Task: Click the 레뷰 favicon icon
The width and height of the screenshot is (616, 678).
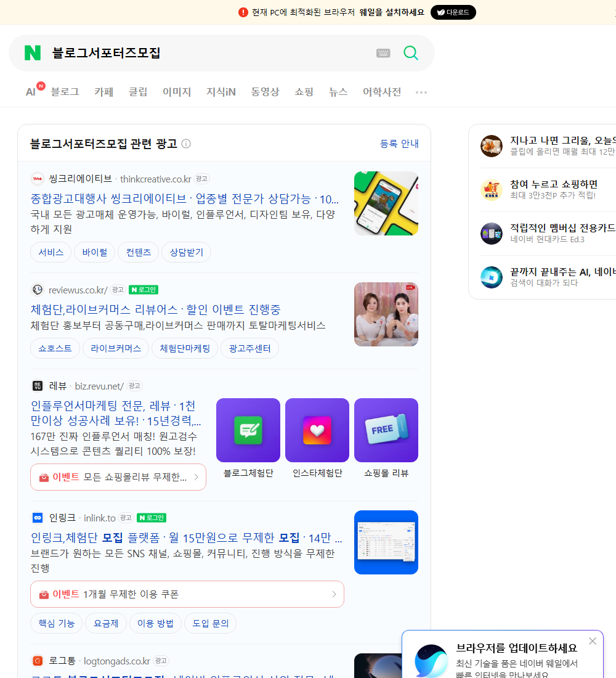Action: [38, 386]
